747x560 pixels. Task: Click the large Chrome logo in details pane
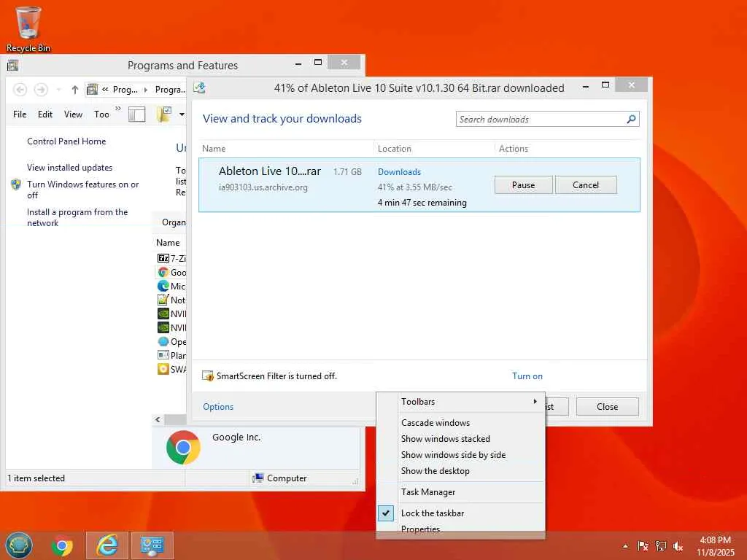(183, 448)
